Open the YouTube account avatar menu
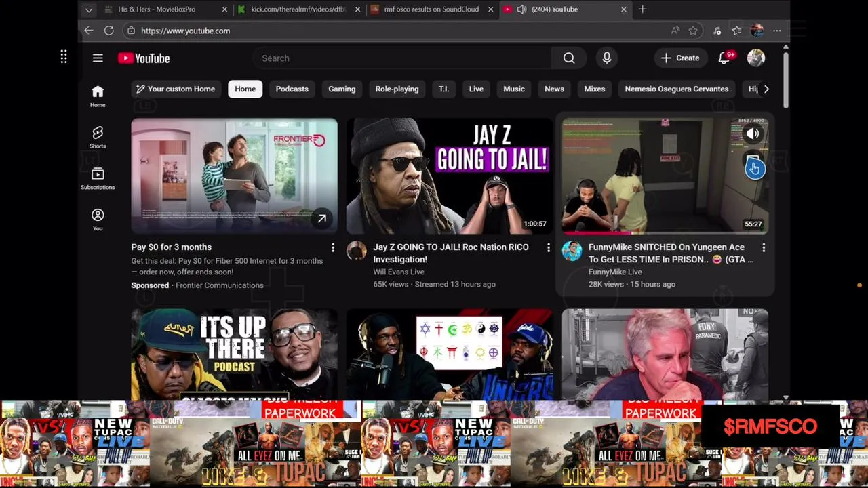 point(755,58)
